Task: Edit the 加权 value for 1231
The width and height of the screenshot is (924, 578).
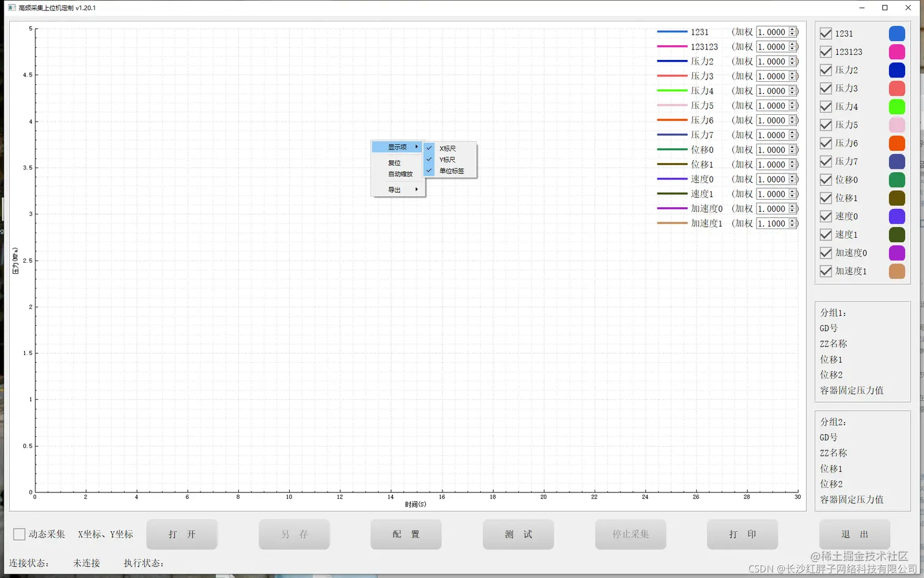Action: [x=772, y=32]
